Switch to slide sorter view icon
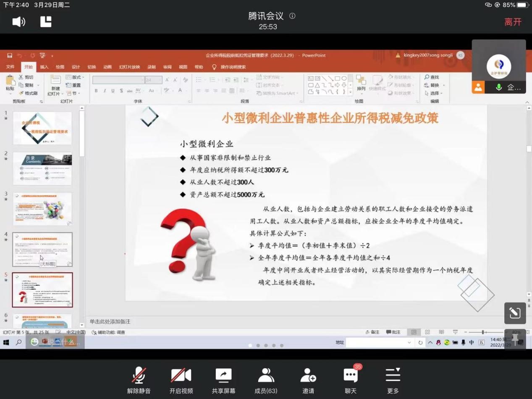532x399 pixels. click(427, 332)
